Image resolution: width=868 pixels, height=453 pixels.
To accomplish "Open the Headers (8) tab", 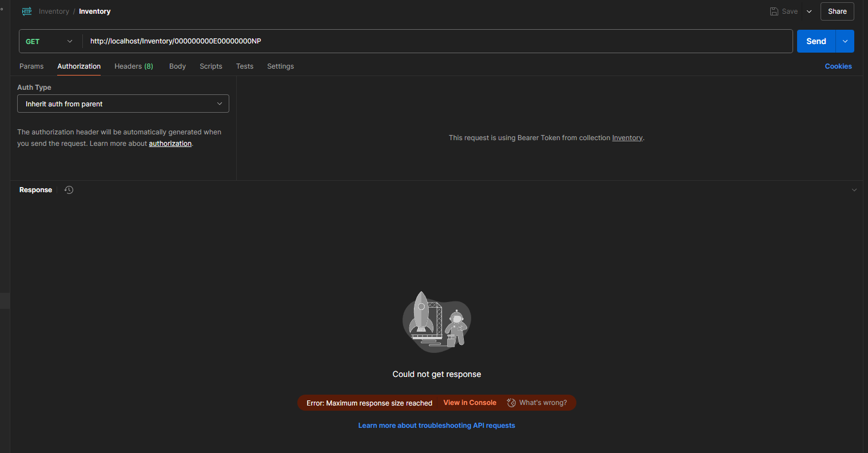I will click(x=133, y=66).
